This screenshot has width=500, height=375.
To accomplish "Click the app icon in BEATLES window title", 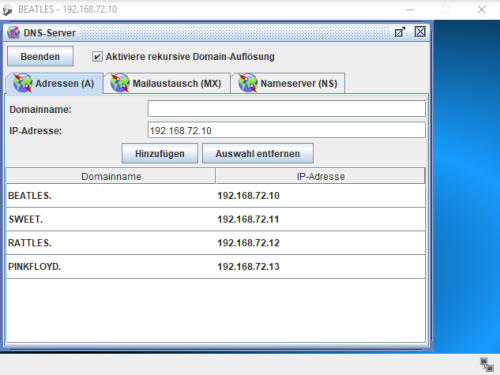I will click(x=7, y=10).
